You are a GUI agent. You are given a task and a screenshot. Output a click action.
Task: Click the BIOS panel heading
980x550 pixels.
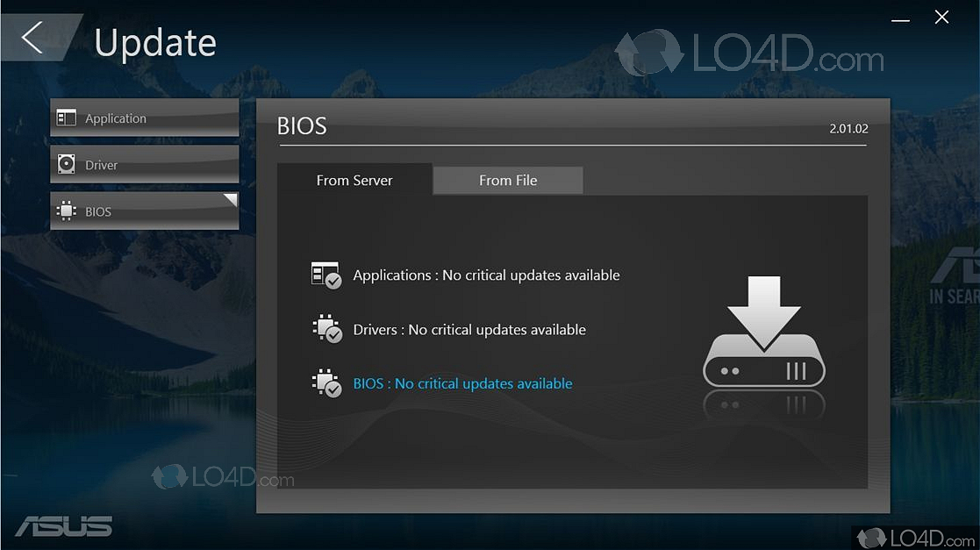(x=302, y=126)
